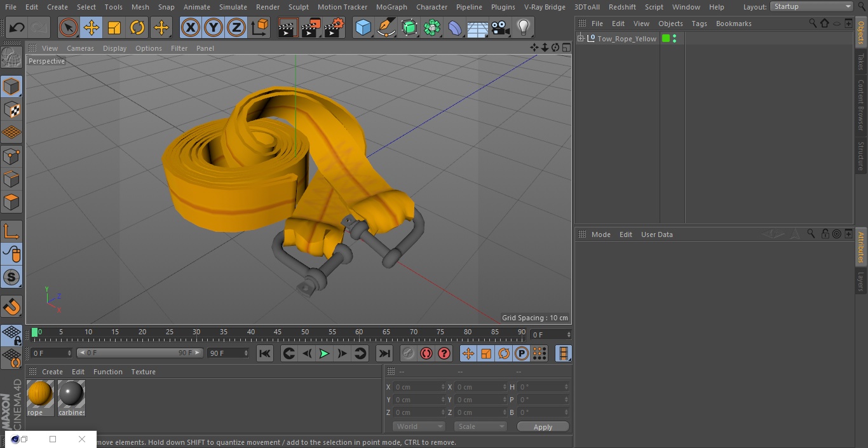Toggle Enable Snap magnet icon
This screenshot has height=448, width=868.
coord(11,306)
